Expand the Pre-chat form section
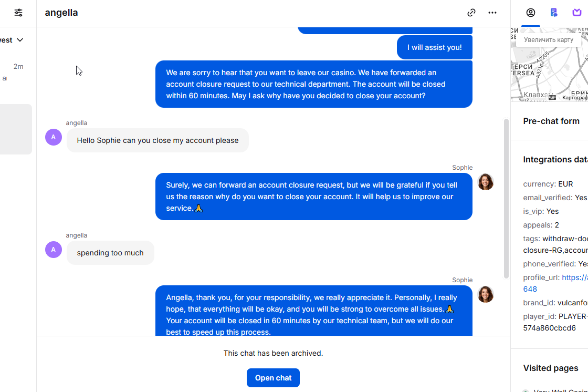This screenshot has width=588, height=392. [x=551, y=121]
